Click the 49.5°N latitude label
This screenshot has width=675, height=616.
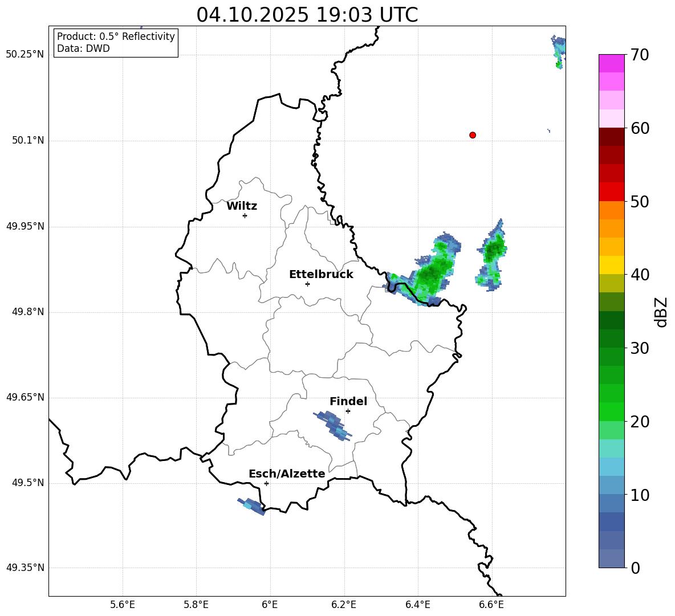coord(28,483)
